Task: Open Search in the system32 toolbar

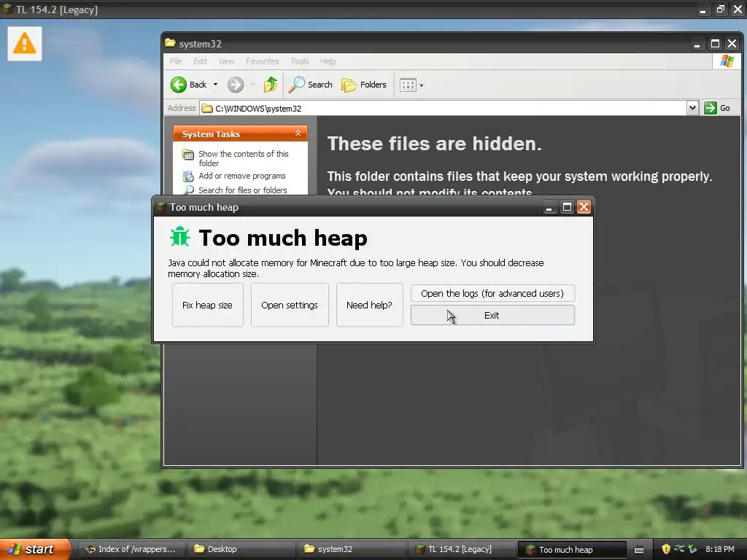Action: [x=311, y=85]
